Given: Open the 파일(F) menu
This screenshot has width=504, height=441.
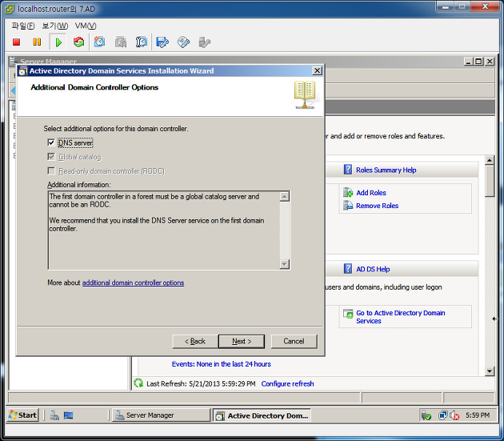Looking at the screenshot, I should (x=23, y=26).
